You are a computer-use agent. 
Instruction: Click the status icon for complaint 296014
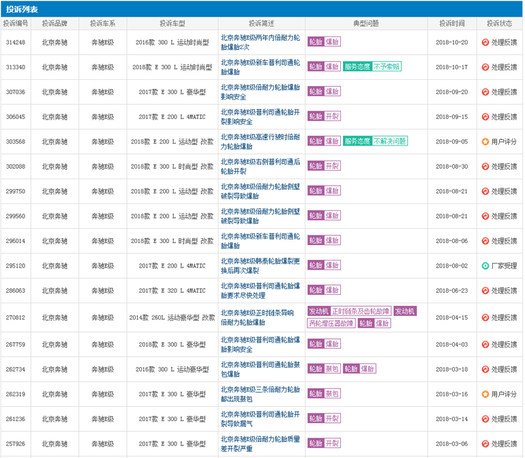tap(485, 241)
